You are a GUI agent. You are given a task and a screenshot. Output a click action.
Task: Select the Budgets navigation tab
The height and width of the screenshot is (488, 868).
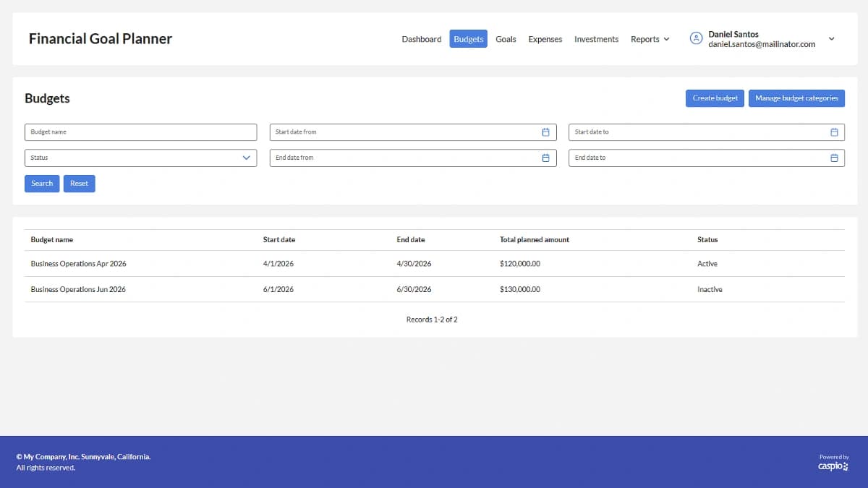pos(469,39)
